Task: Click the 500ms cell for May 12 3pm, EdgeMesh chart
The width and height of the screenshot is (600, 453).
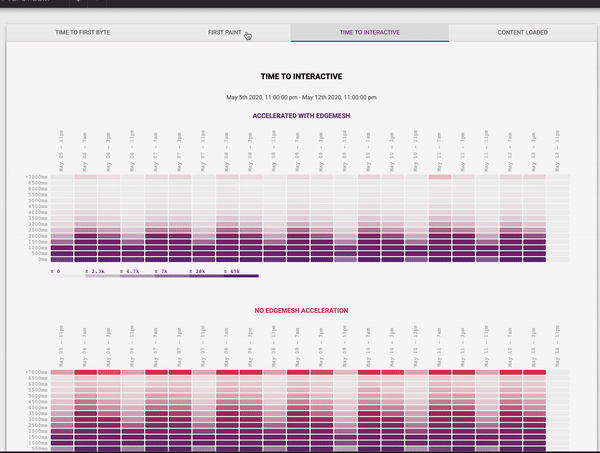Action: coord(535,254)
